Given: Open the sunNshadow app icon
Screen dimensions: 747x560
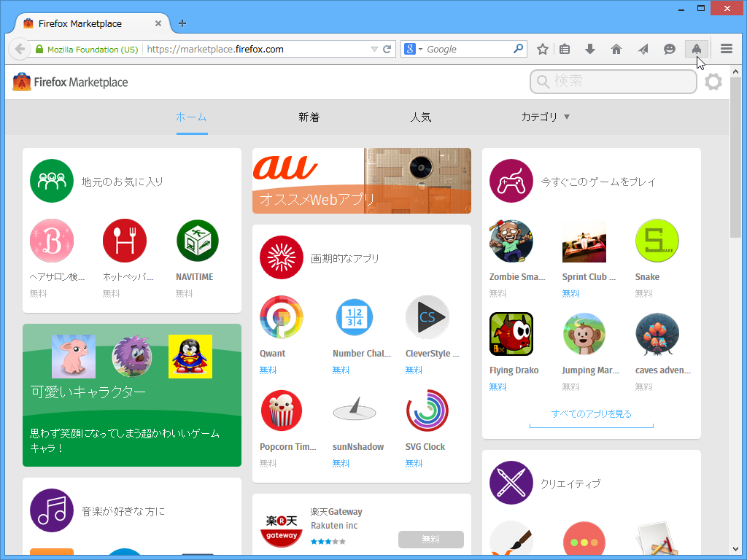Looking at the screenshot, I should (x=354, y=410).
